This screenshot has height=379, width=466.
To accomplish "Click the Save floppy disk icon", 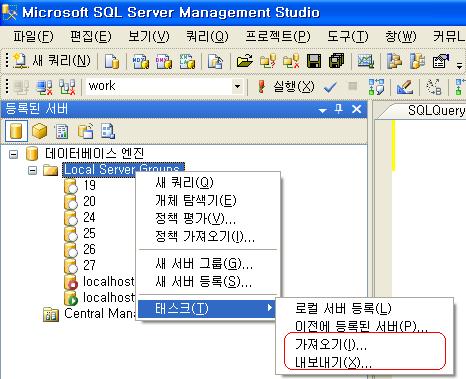I will click(314, 61).
